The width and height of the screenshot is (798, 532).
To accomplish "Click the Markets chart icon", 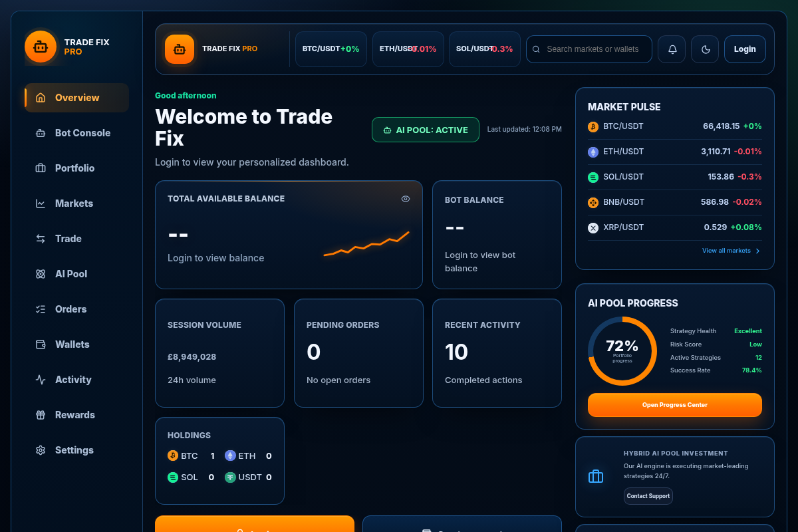I will tap(41, 203).
